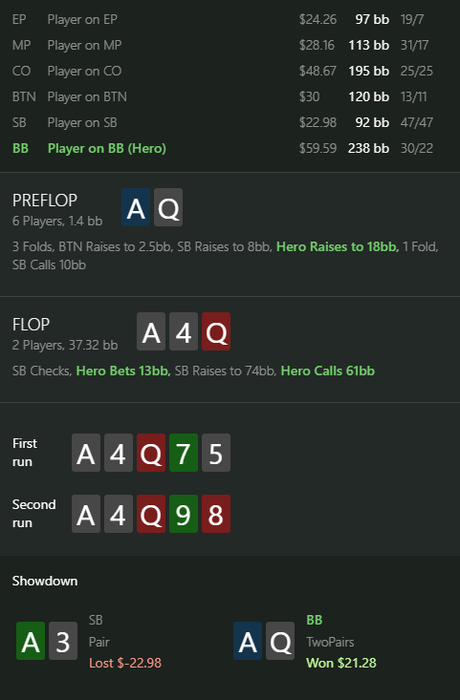Click the blue Ace card in Preflop hand

136,207
